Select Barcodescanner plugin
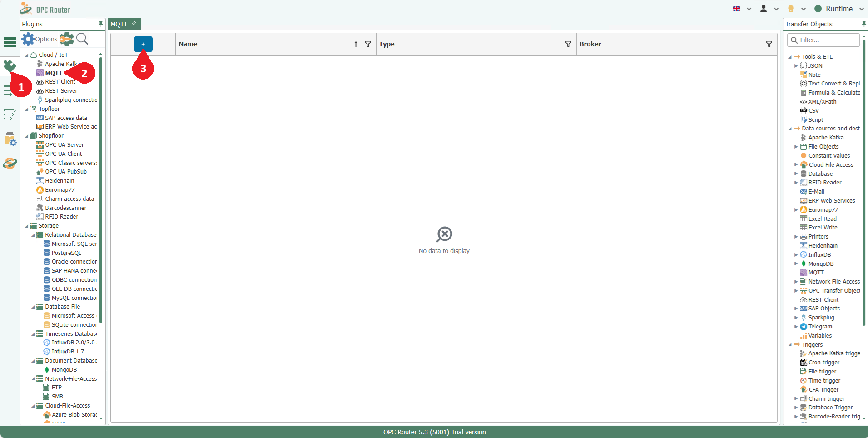 point(65,208)
